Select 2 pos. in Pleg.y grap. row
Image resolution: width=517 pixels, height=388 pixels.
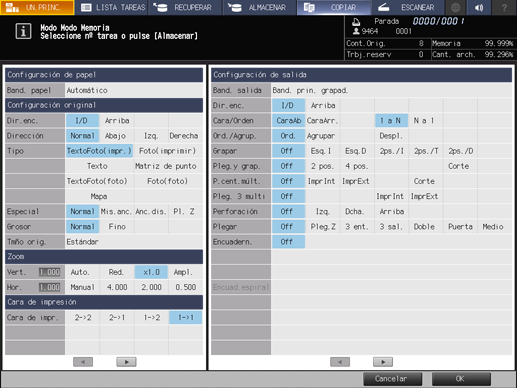point(322,166)
